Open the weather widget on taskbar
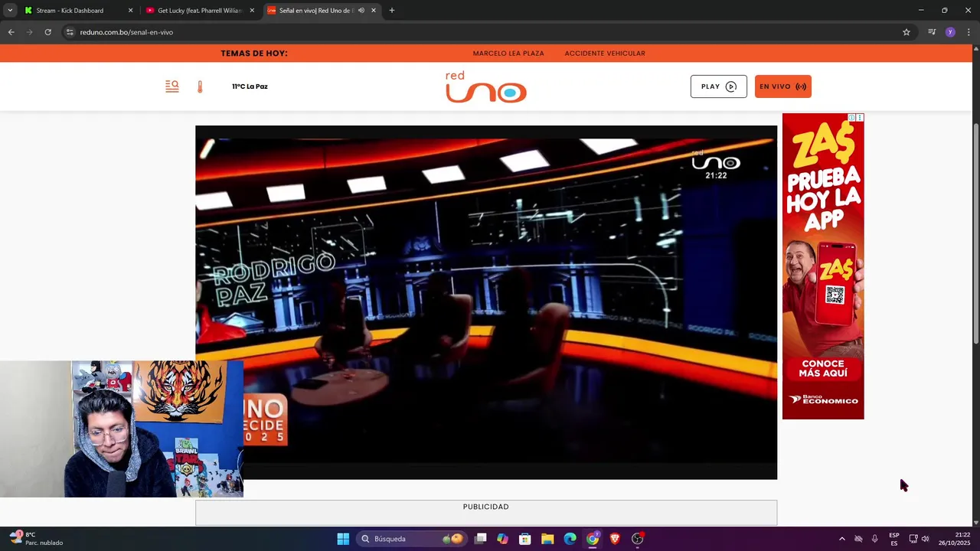This screenshot has height=551, width=980. click(x=37, y=539)
